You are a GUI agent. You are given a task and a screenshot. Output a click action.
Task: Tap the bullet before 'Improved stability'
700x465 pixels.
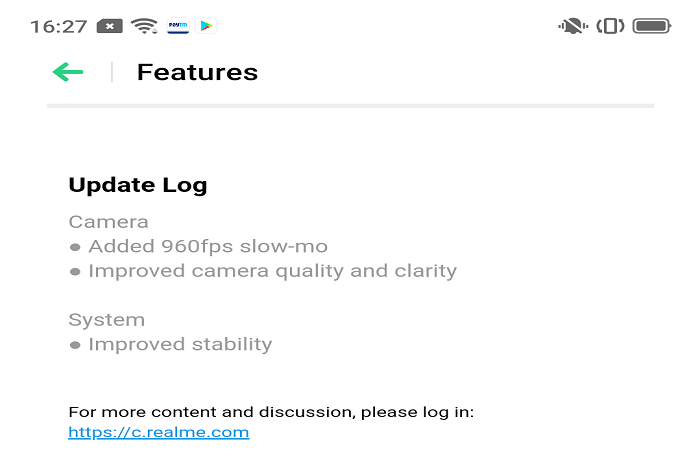(x=75, y=345)
